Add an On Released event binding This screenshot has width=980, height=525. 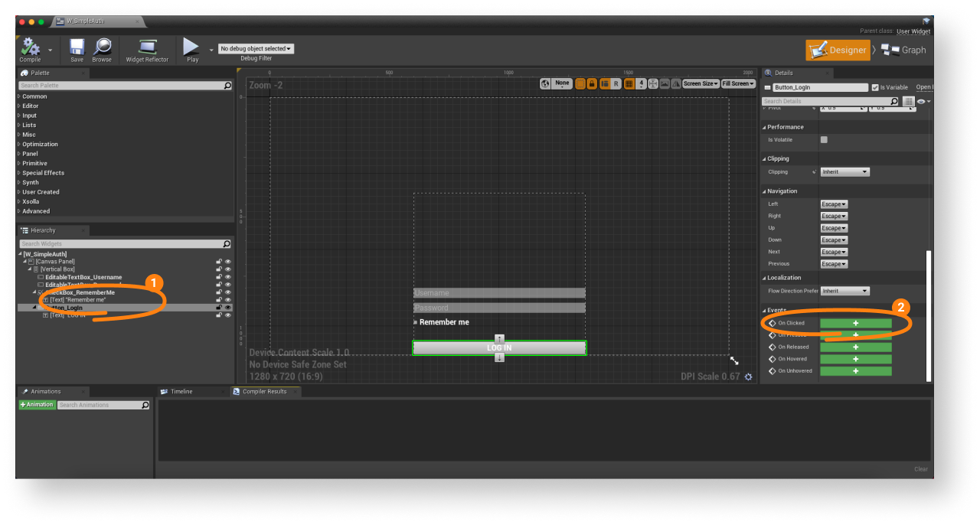pos(855,347)
